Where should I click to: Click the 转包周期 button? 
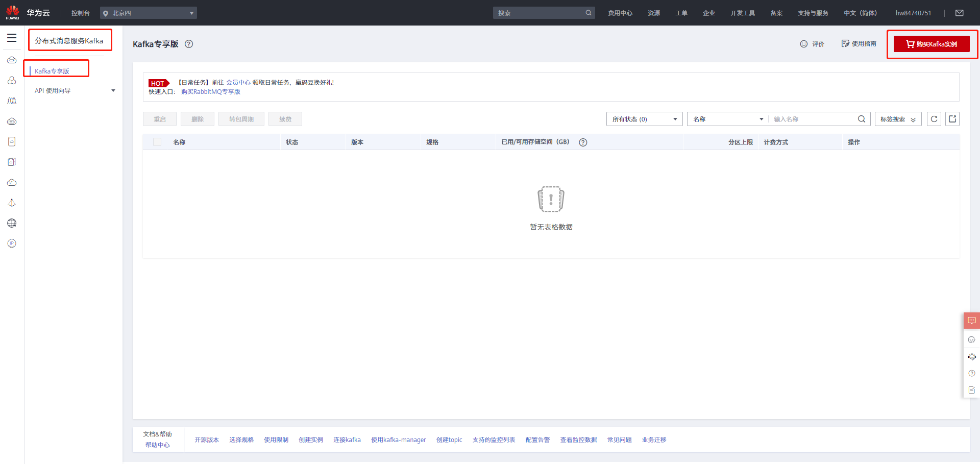[241, 119]
